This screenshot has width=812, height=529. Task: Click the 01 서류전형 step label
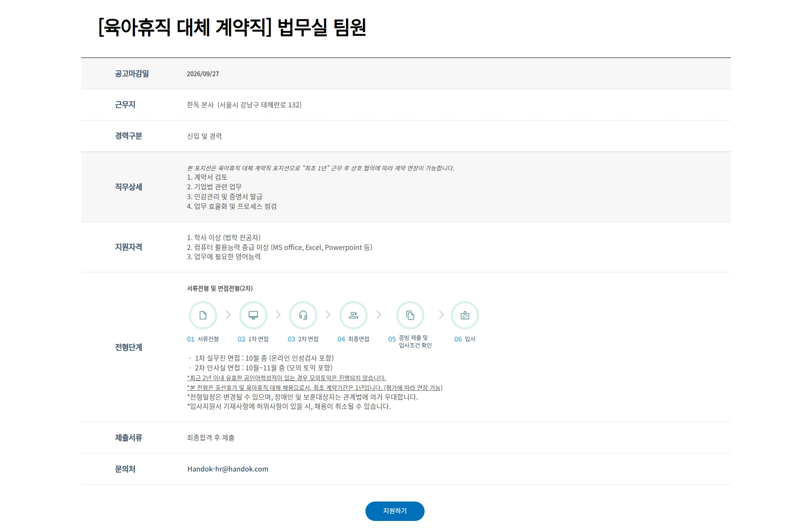point(203,339)
